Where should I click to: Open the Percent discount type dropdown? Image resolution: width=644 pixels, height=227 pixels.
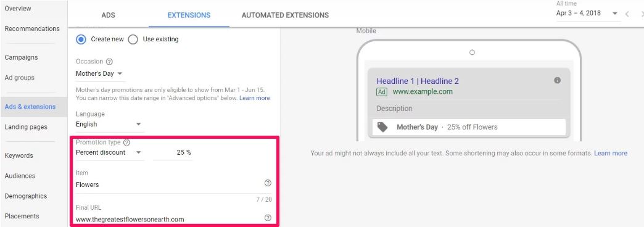coord(109,152)
